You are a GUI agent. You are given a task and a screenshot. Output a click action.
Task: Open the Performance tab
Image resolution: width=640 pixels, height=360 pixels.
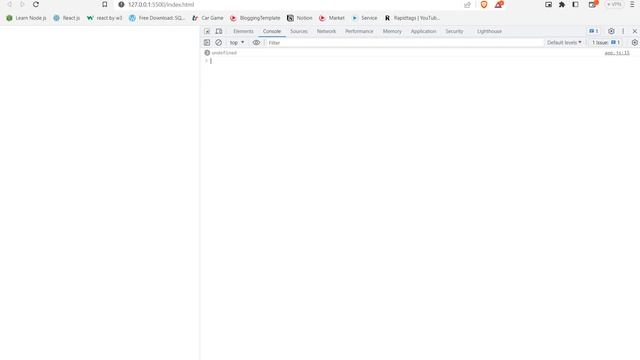tap(359, 31)
